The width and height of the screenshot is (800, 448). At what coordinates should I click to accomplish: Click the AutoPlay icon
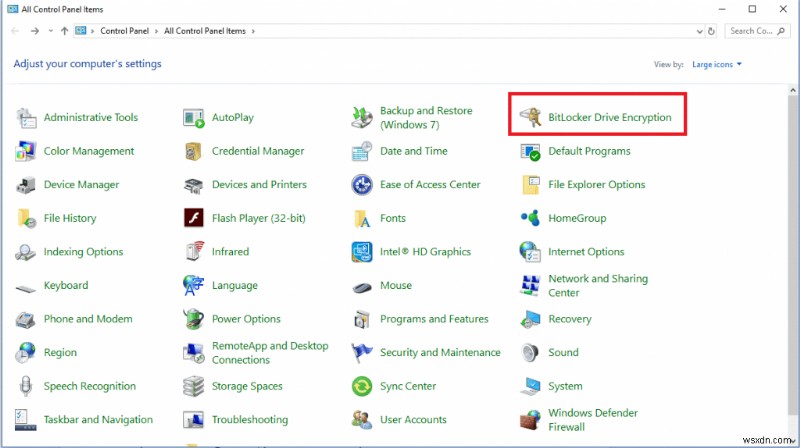coord(193,118)
